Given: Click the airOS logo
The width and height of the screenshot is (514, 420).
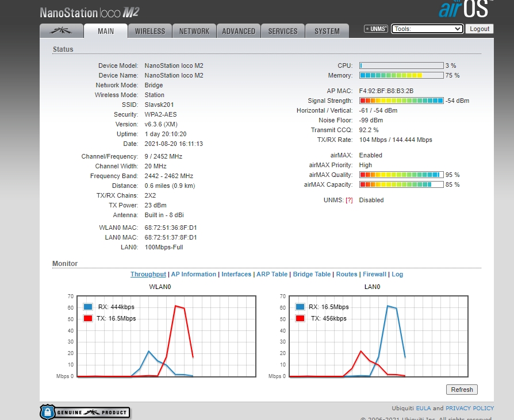Looking at the screenshot, I should click(466, 9).
